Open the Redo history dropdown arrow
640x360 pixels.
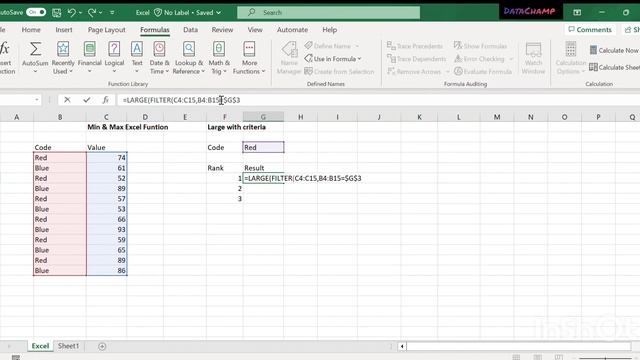coord(100,13)
